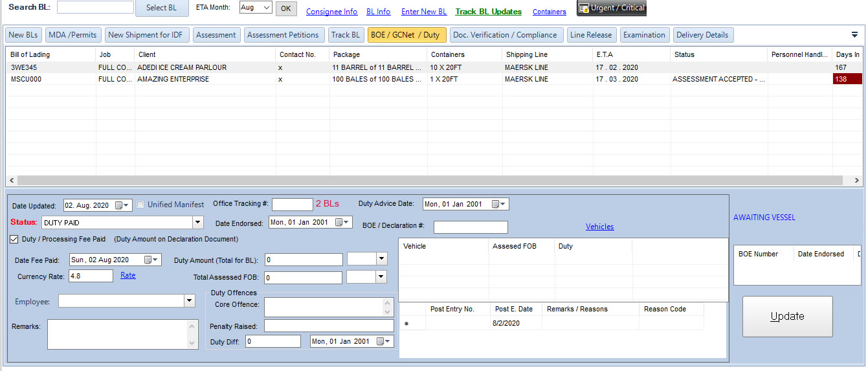The image size is (868, 371).
Task: Click the Search BL input field
Action: coord(95,7)
